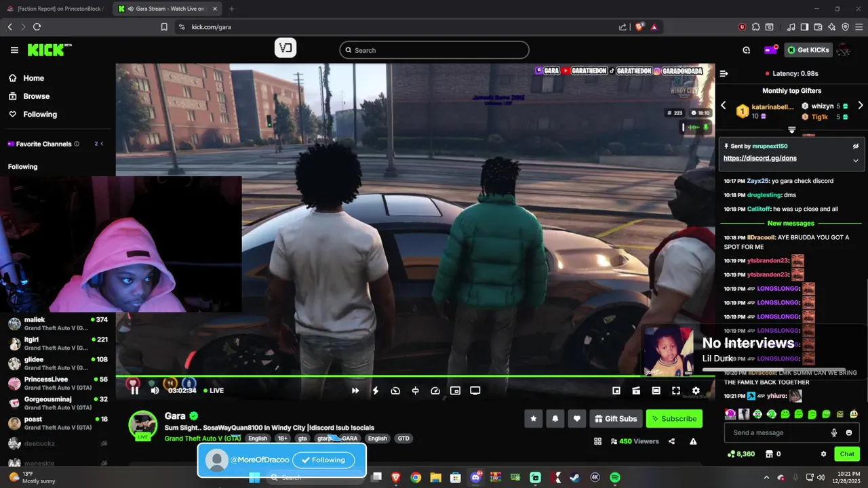868x488 pixels.
Task: Click the star favorite button for Gara
Action: coord(534,419)
